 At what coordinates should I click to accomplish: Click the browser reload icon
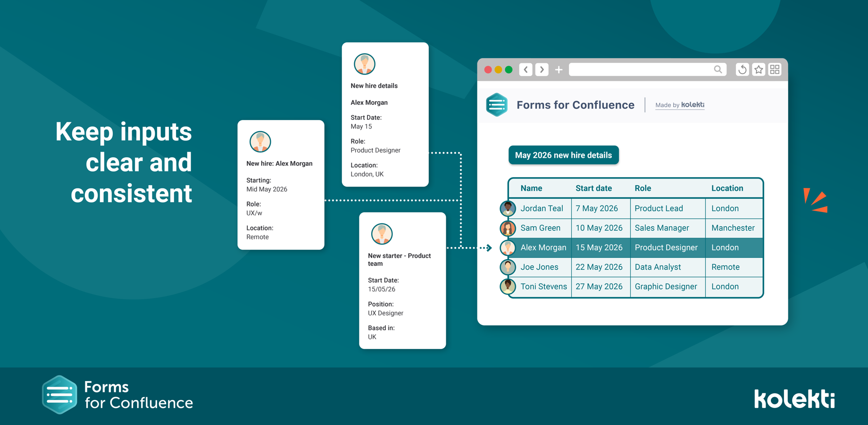(743, 69)
